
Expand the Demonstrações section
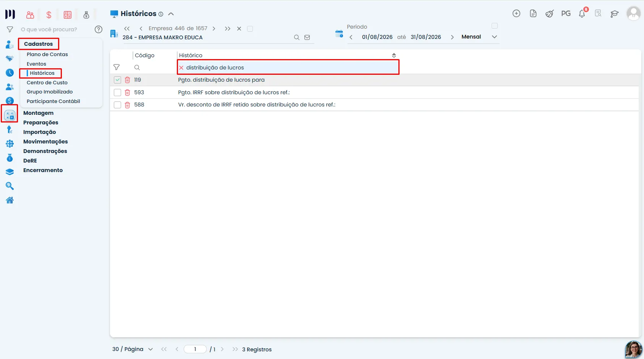(x=45, y=151)
